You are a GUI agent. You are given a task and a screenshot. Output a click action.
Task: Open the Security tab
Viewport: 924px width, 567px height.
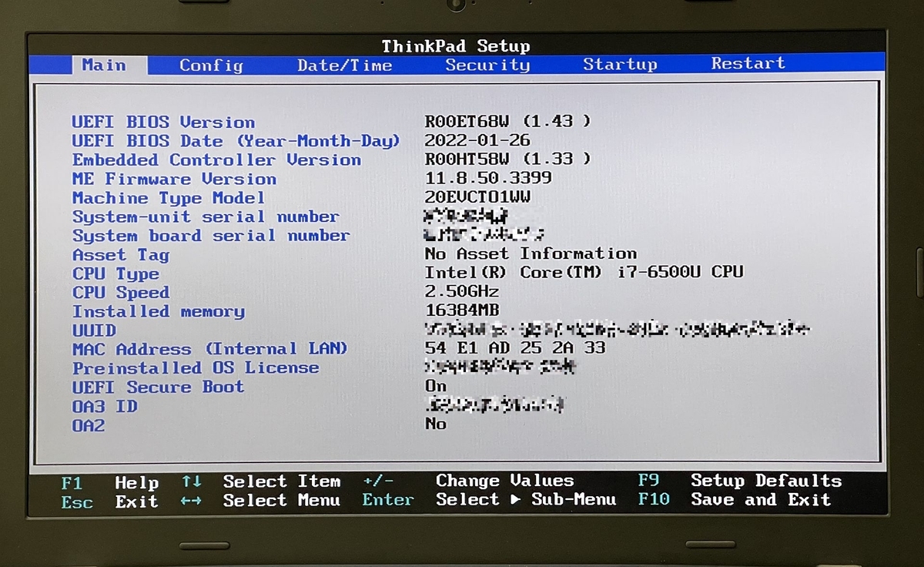pyautogui.click(x=487, y=65)
